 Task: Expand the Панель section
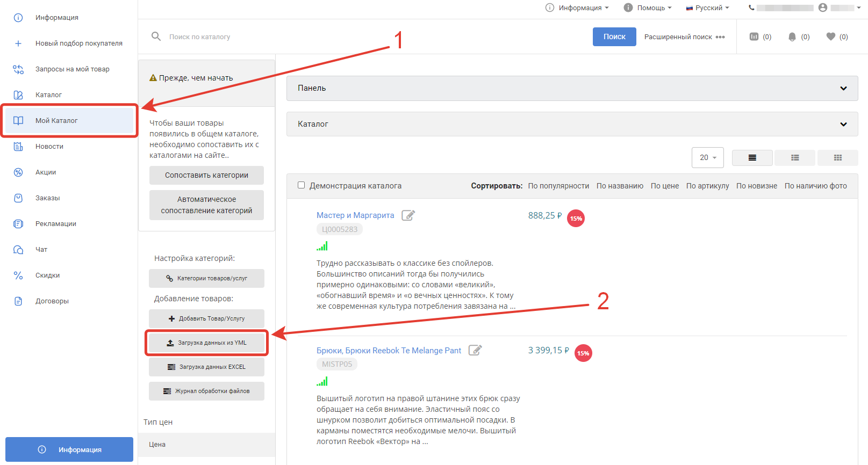572,88
